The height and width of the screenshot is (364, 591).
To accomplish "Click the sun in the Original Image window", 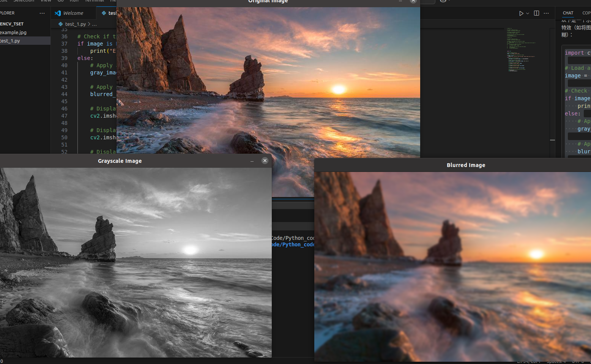I will click(x=339, y=90).
